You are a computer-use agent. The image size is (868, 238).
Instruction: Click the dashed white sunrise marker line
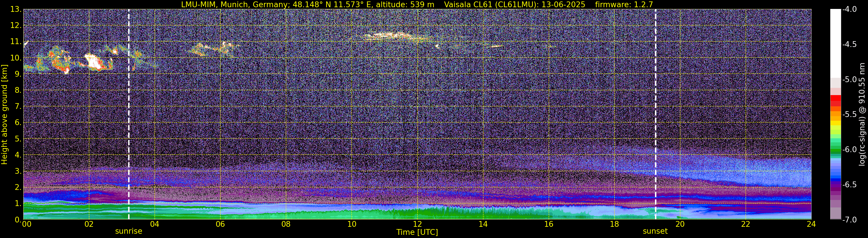click(x=129, y=114)
